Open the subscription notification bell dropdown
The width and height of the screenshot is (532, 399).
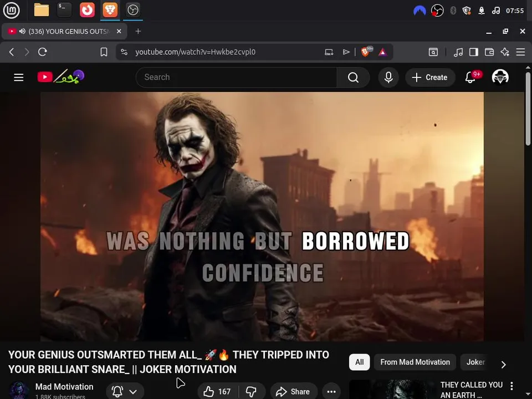[125, 392]
